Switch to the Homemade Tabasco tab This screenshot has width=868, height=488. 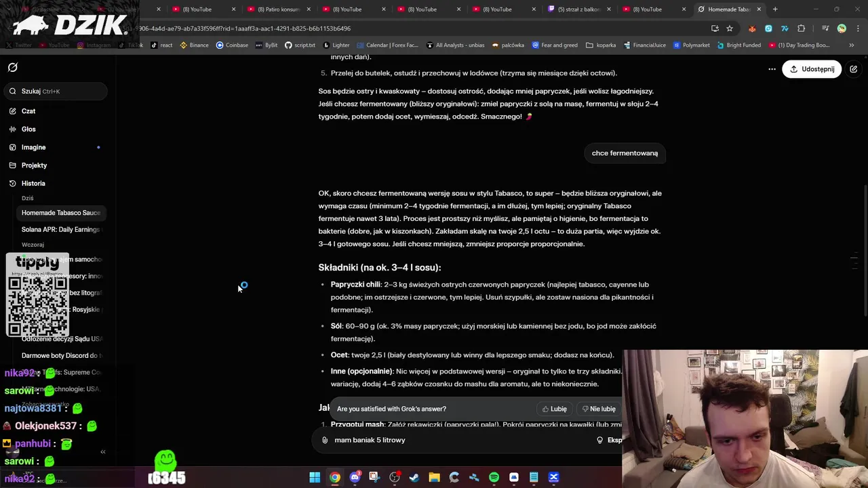(x=728, y=9)
